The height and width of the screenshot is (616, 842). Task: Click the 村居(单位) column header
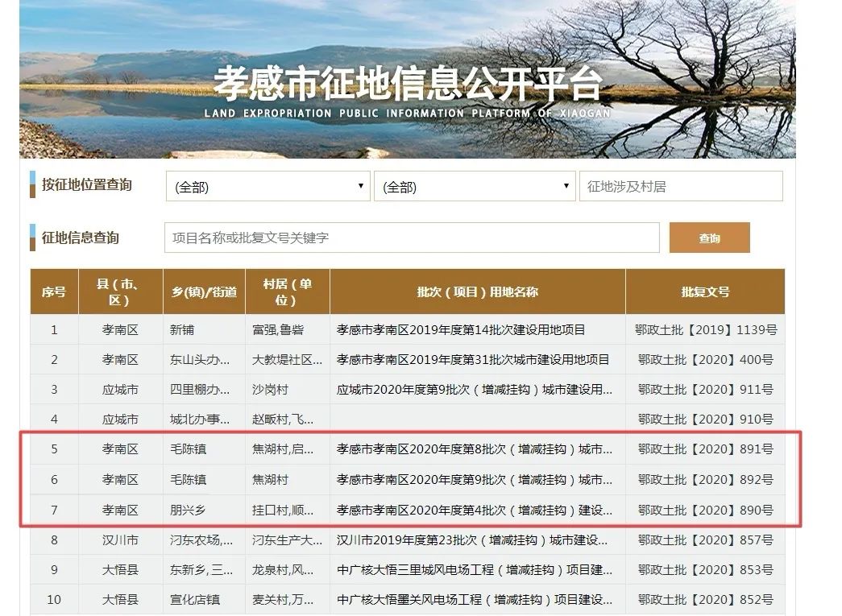[287, 291]
